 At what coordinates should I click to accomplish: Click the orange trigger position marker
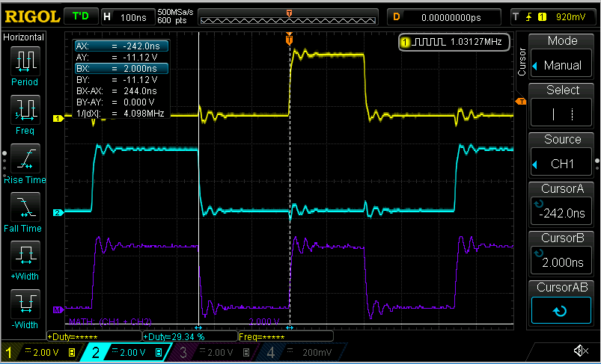tap(289, 39)
